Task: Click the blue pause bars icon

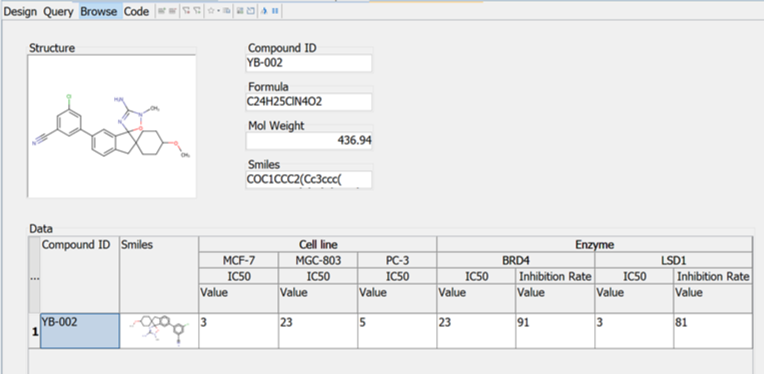Action: [275, 11]
